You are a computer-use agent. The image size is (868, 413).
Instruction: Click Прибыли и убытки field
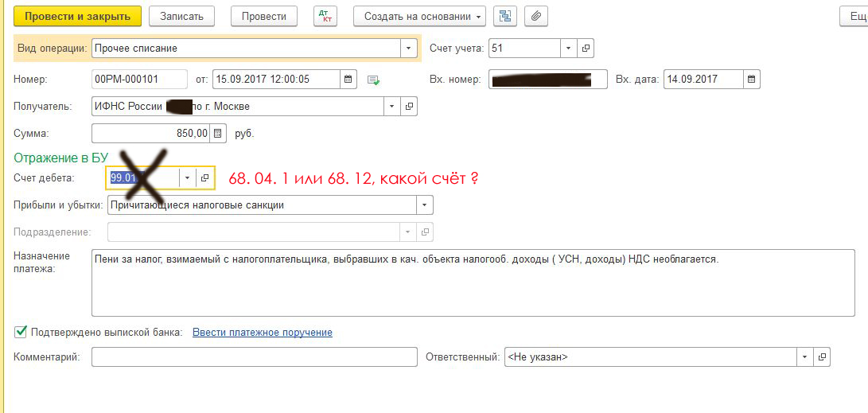(x=263, y=205)
